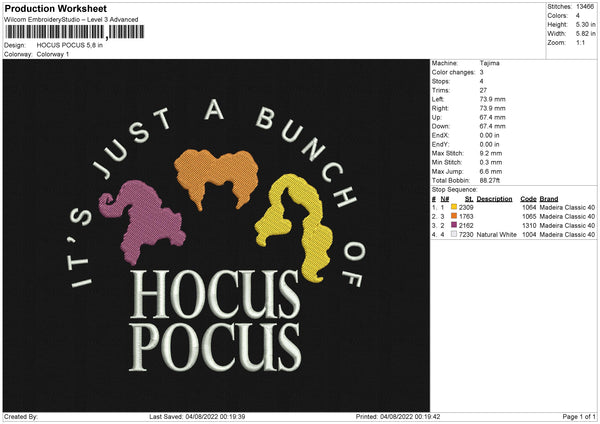Viewport: 600px width, 424px height.
Task: Click the 'Printed: 04/08/2022 00:19:42' footer text
Action: point(398,416)
